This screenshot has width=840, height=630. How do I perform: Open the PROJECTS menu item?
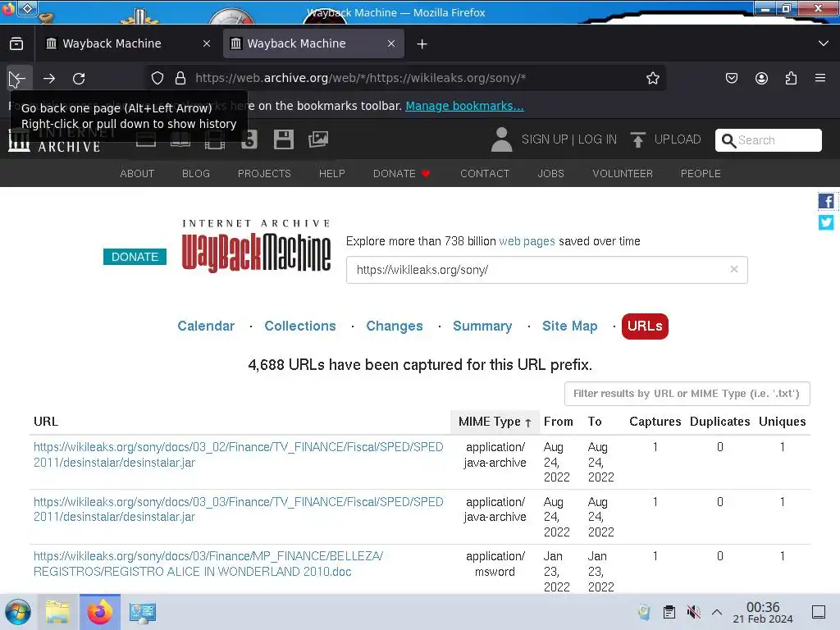pos(264,174)
